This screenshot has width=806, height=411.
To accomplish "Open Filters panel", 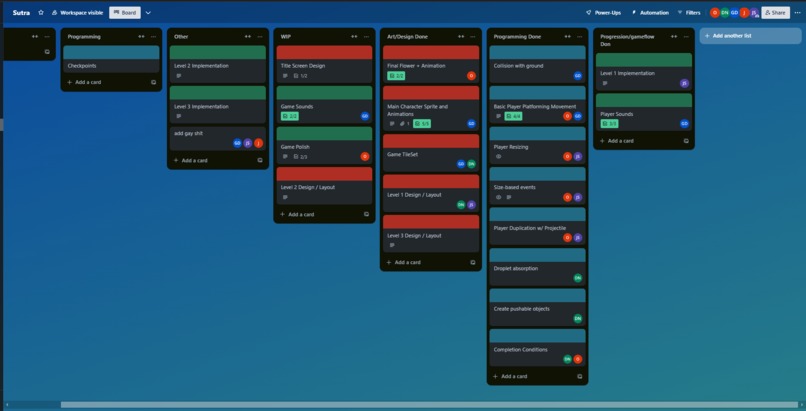I will (689, 13).
